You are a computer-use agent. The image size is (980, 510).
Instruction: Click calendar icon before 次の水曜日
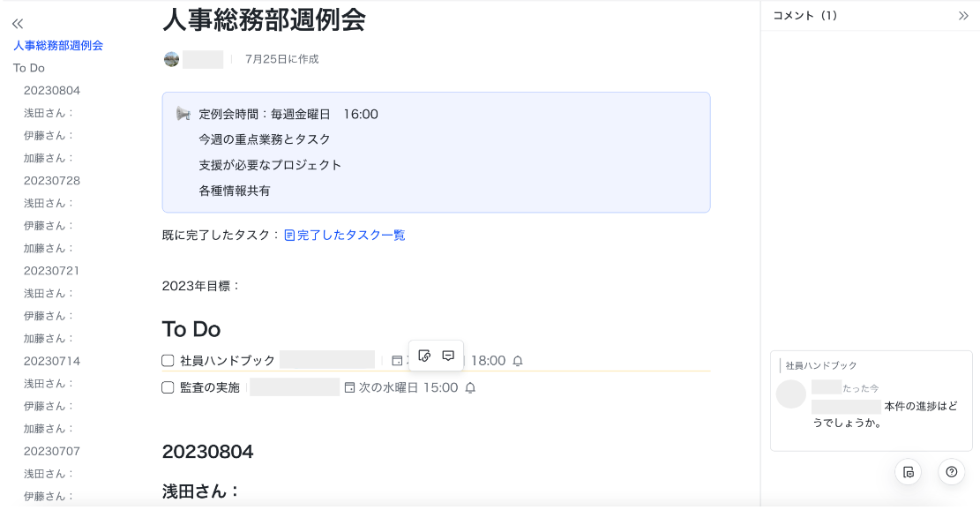[349, 387]
